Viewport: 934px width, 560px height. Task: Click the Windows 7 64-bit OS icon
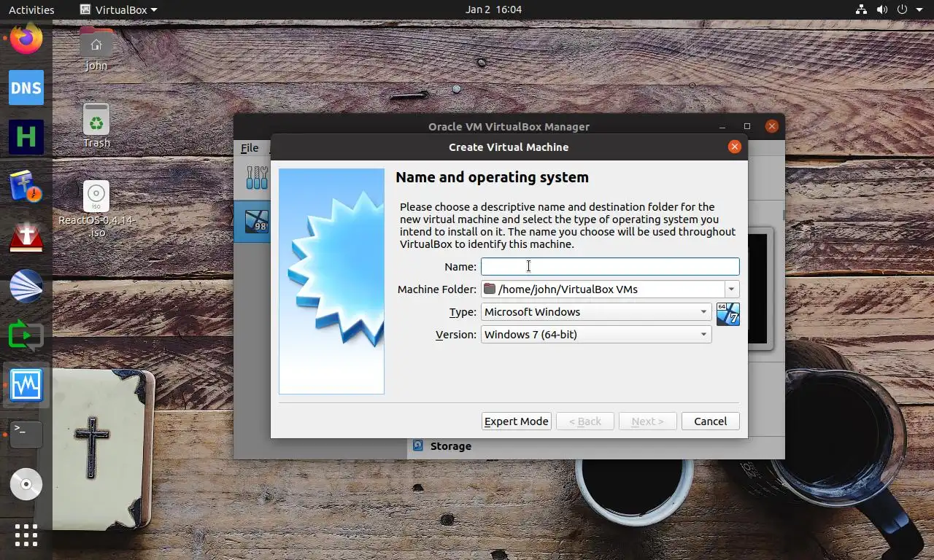tap(727, 314)
